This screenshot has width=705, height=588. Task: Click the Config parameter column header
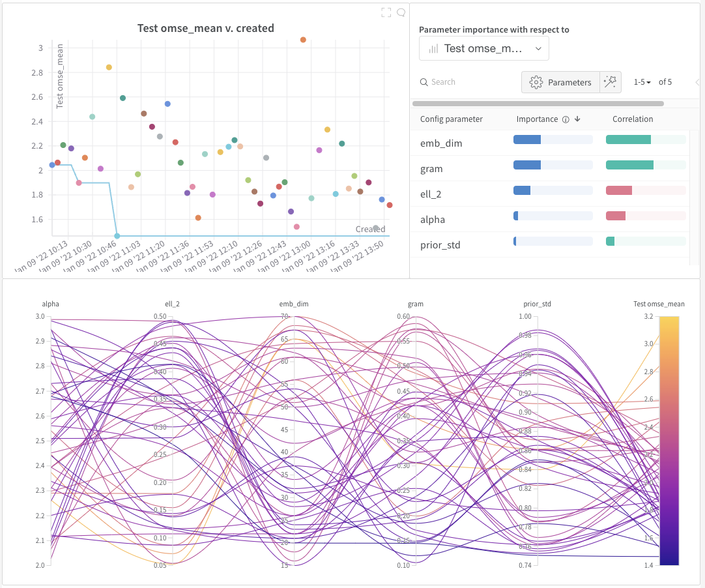(x=451, y=119)
